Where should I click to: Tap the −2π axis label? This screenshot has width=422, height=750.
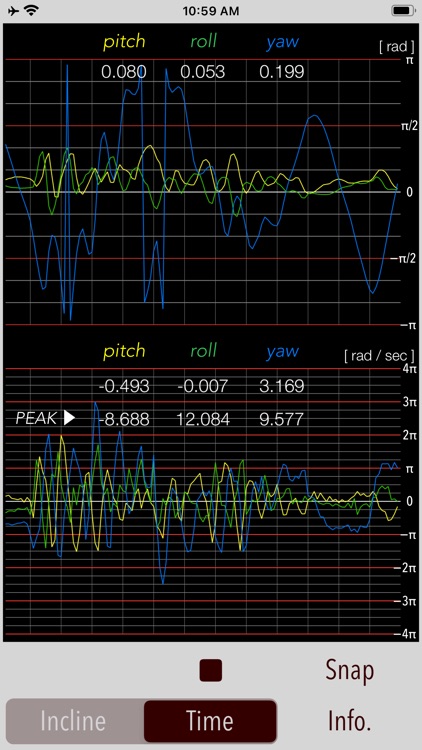[x=404, y=568]
